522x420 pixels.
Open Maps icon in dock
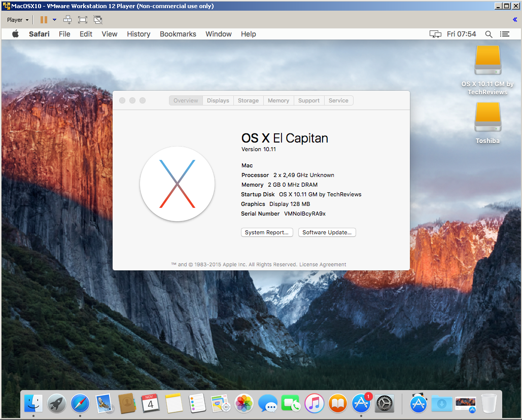(x=220, y=403)
